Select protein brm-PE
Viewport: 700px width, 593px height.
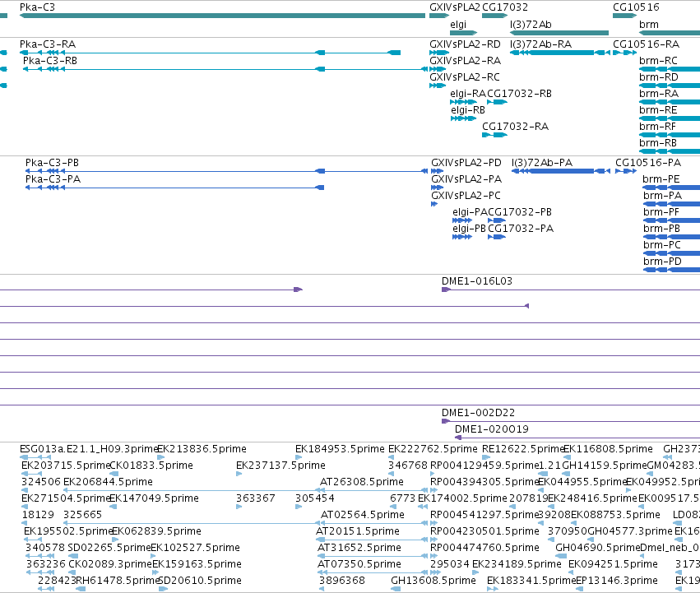[x=671, y=188]
